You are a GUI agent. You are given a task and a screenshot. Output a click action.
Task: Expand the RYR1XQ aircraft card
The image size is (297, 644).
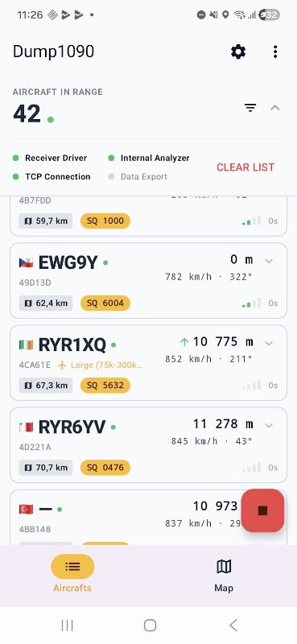coord(269,343)
